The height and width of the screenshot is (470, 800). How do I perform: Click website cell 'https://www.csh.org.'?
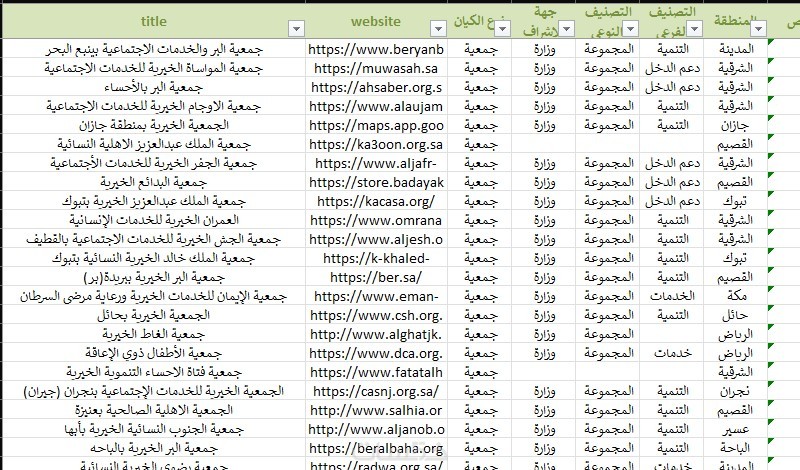coord(376,315)
